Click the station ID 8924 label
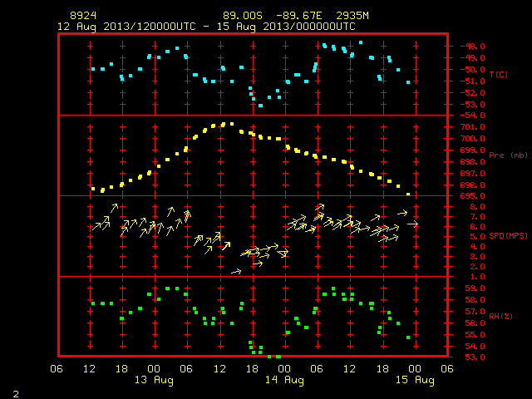 pyautogui.click(x=83, y=16)
